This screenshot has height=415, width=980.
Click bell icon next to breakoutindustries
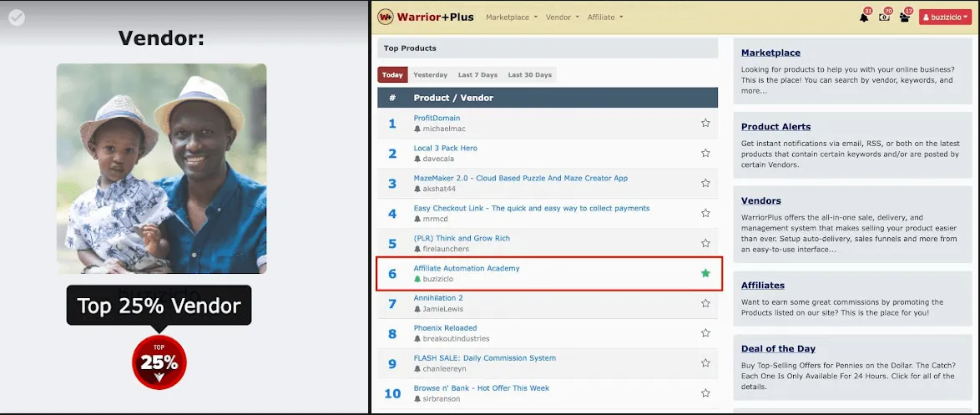(x=417, y=339)
